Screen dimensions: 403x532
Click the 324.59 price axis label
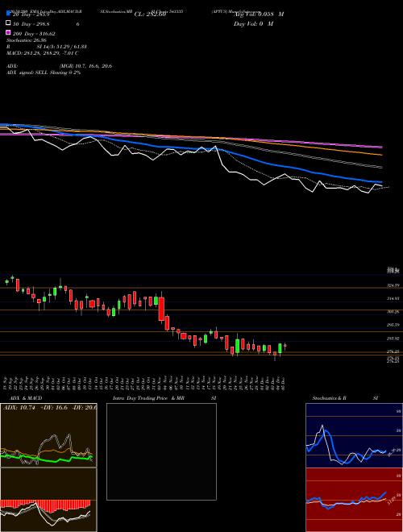point(393,285)
